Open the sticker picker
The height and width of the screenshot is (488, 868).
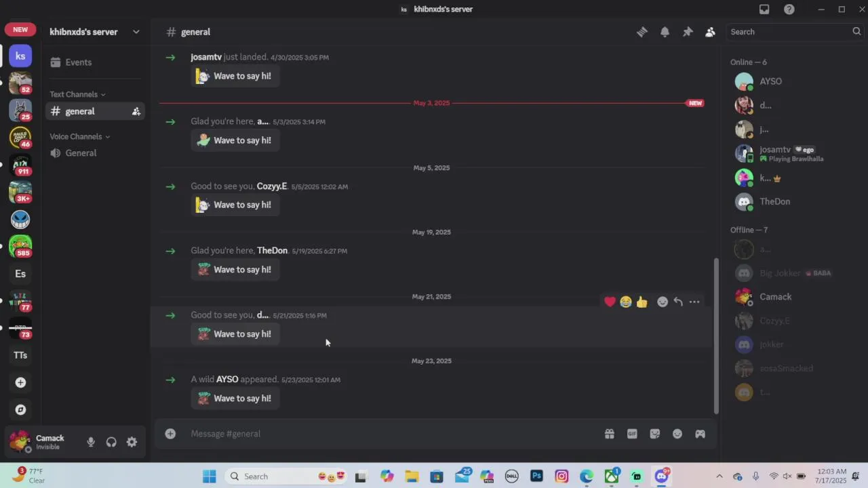pos(655,434)
